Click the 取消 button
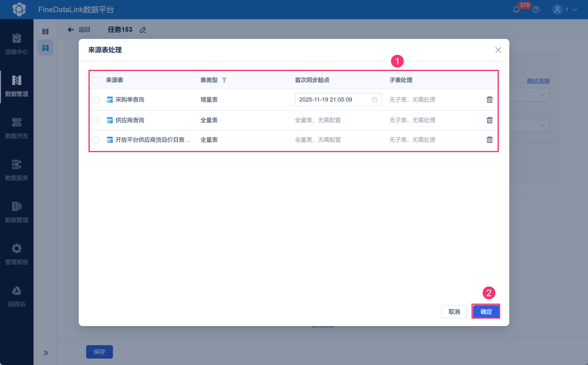588x365 pixels. pyautogui.click(x=454, y=311)
